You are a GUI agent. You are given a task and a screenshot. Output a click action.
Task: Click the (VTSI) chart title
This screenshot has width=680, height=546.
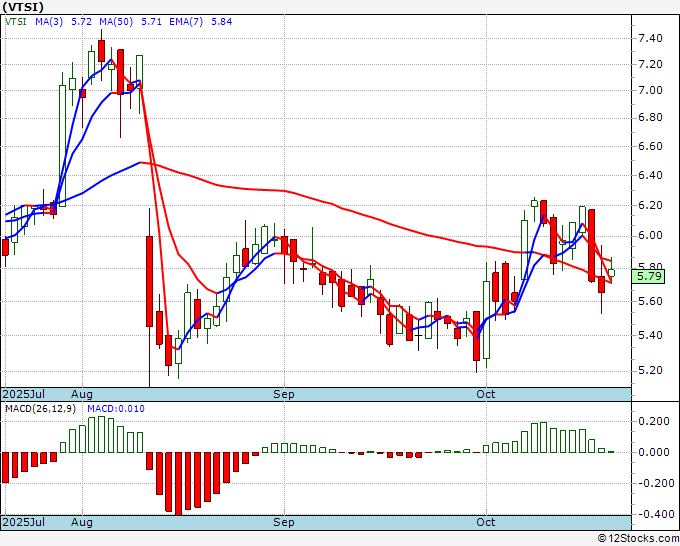[x=23, y=7]
